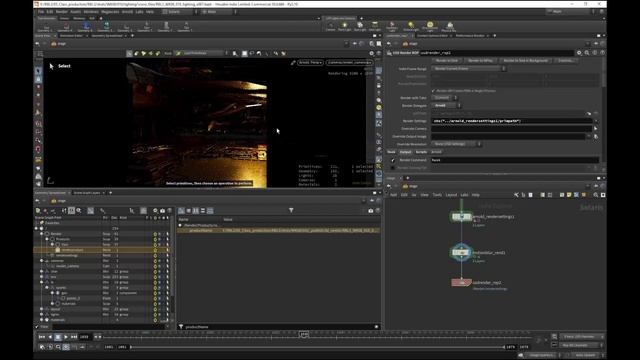
Task: Open viewport camera selection dropdown
Action: coord(349,62)
